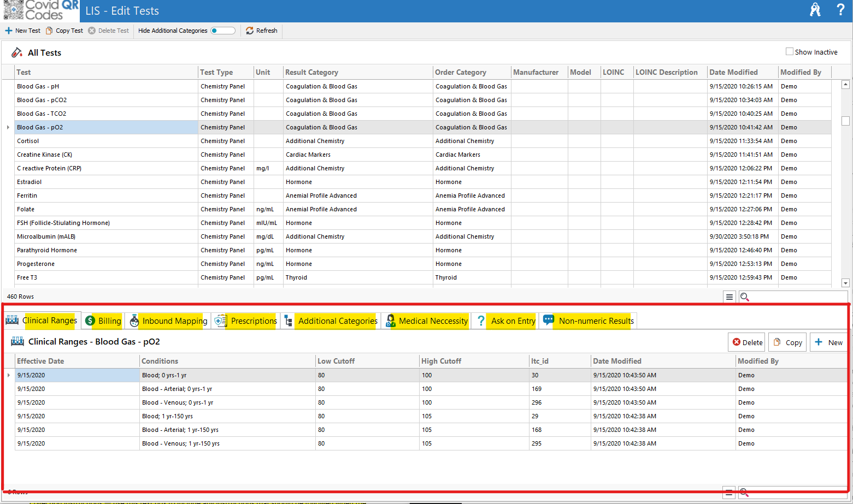Select the Blood Gas - pH row
The width and height of the screenshot is (853, 504).
[423, 86]
